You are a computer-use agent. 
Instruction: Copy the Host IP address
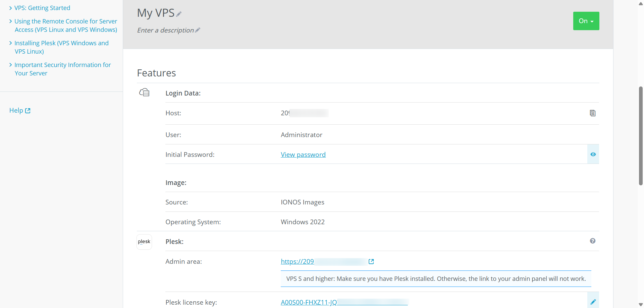tap(593, 113)
